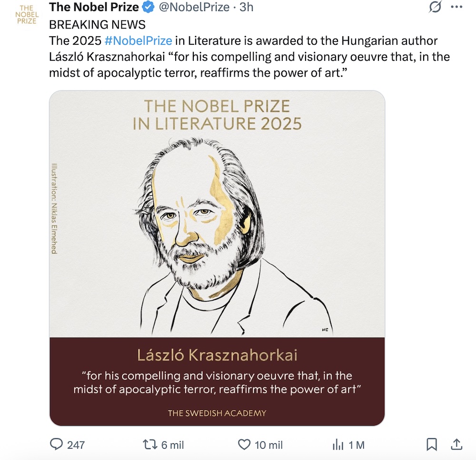Open Grok actions for this post
The height and width of the screenshot is (460, 476).
(434, 8)
